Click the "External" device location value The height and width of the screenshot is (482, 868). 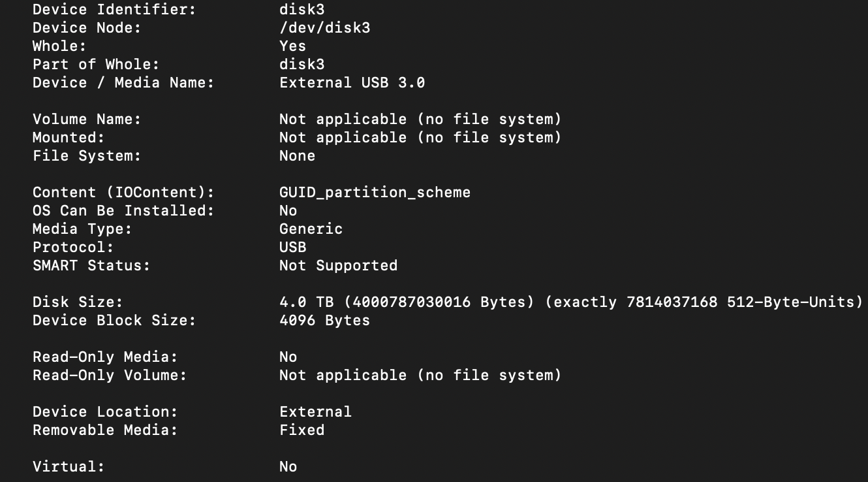315,412
